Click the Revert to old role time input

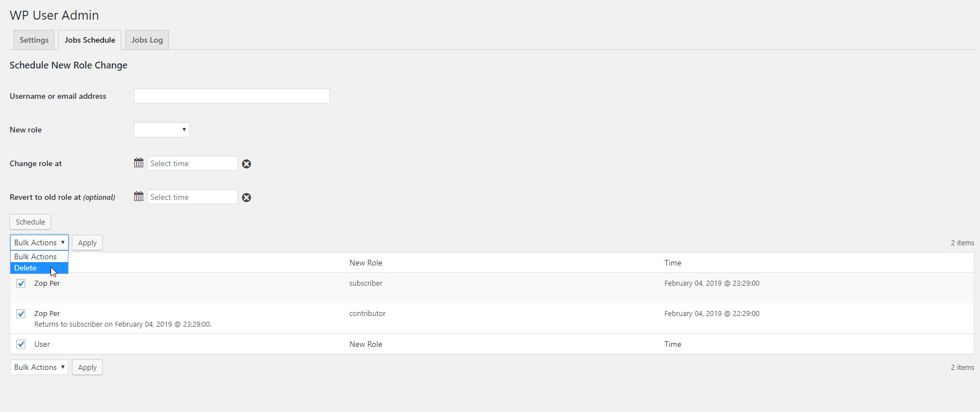pyautogui.click(x=192, y=197)
